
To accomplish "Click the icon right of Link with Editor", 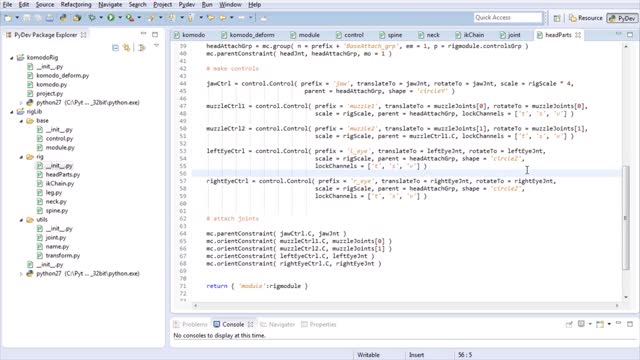I will (x=141, y=48).
